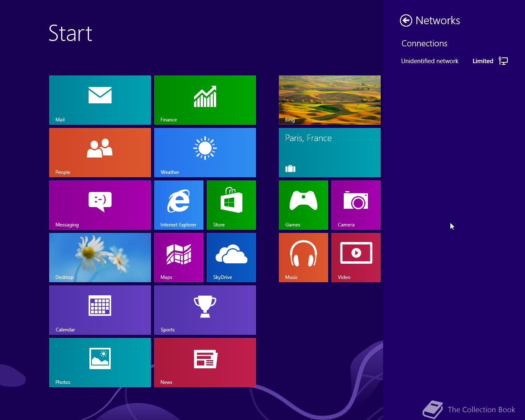Launch the Games tile

tap(304, 205)
